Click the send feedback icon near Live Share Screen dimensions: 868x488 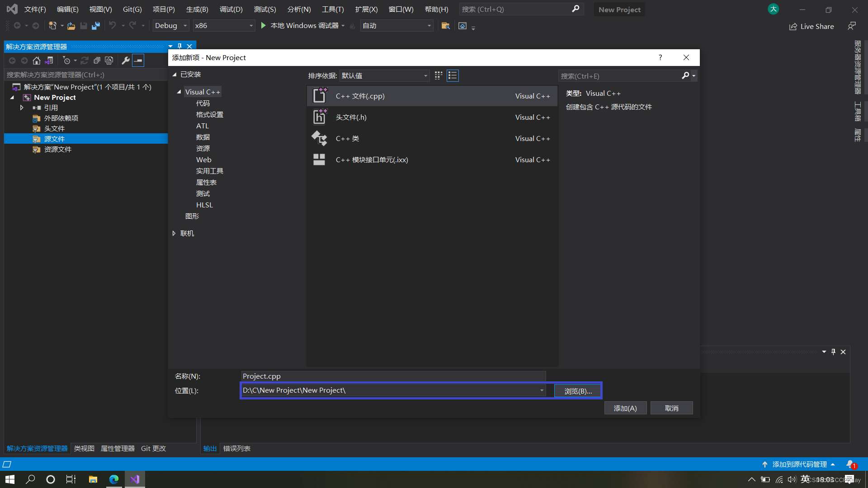tap(852, 26)
